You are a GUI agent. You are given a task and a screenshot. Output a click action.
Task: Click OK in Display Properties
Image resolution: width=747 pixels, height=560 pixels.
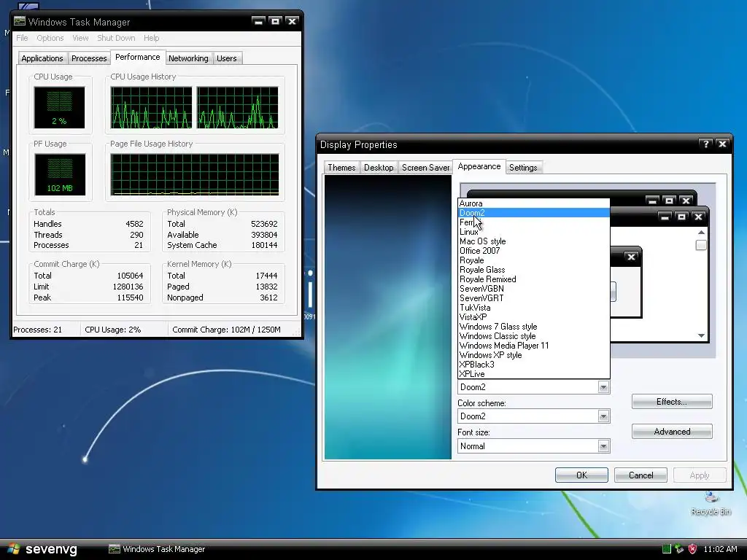581,475
